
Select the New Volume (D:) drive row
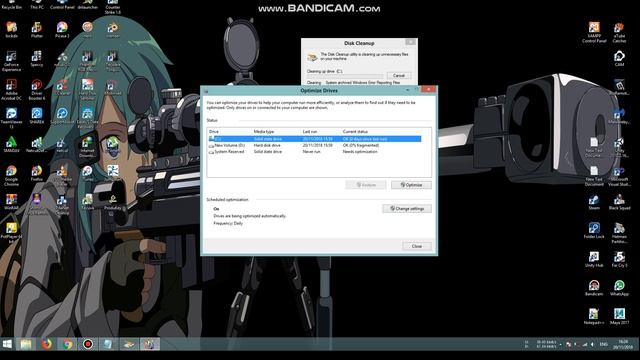[314, 145]
